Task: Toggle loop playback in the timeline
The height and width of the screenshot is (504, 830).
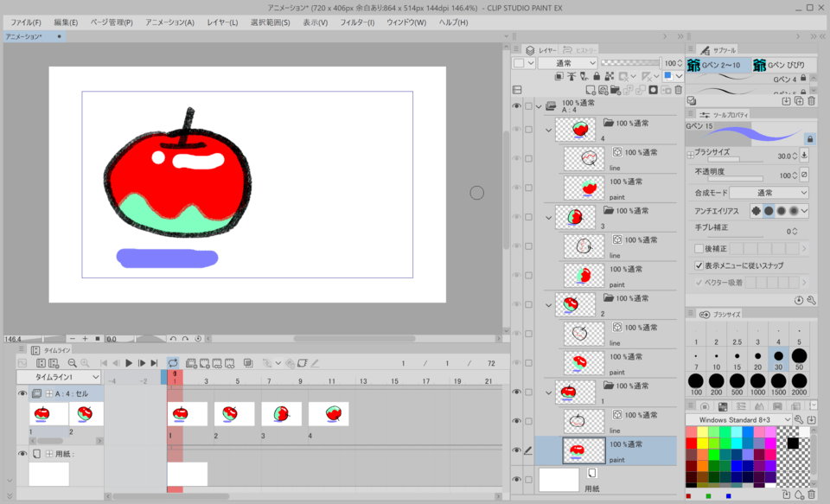Action: tap(173, 363)
